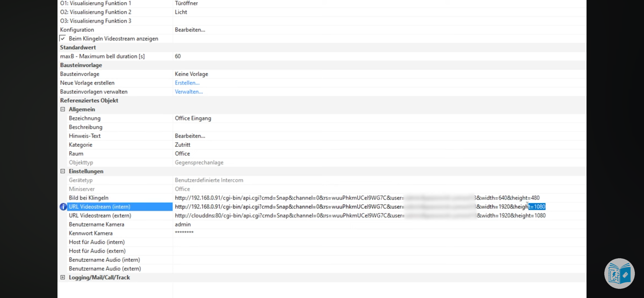Toggle Beim Klingeln Videostream anzeigen checkbox
Viewport: 644px width, 298px height.
click(63, 38)
